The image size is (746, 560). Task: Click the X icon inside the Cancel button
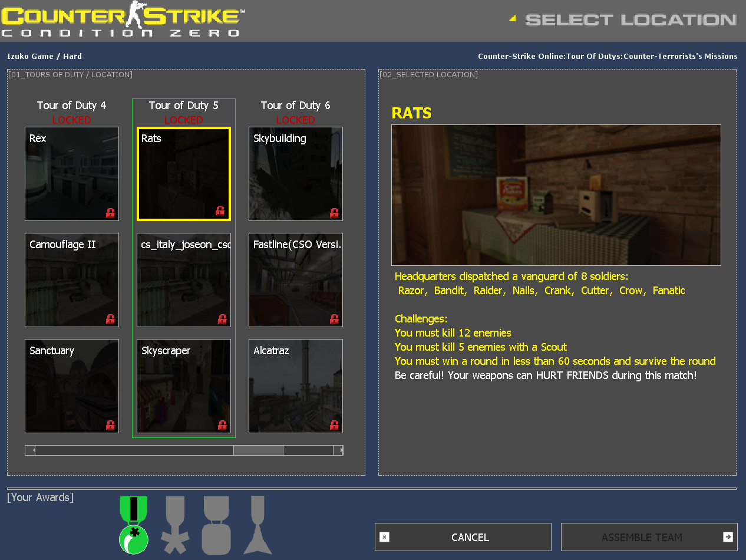385,537
